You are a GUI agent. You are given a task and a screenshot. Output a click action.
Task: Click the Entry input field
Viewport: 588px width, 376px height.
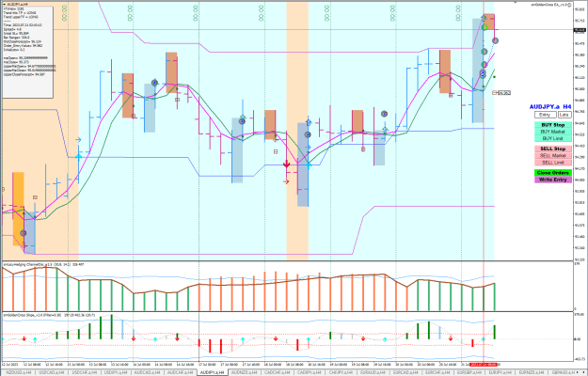(x=545, y=115)
